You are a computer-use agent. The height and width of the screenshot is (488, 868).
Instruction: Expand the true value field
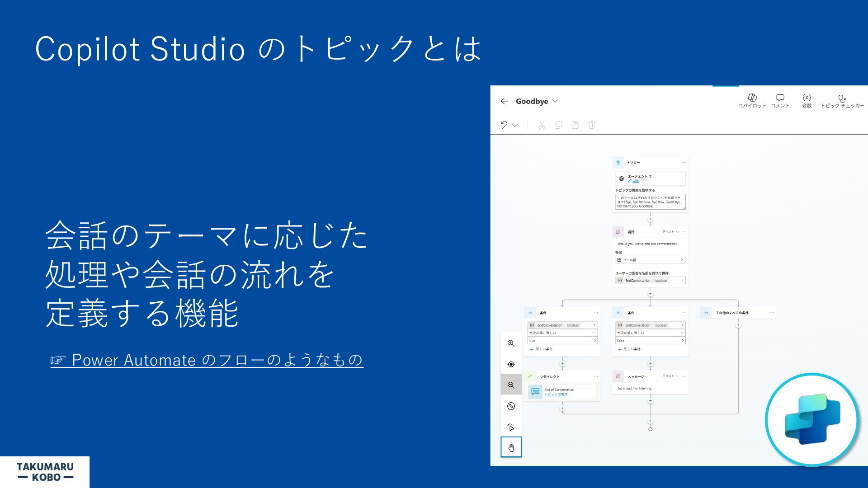click(562, 341)
